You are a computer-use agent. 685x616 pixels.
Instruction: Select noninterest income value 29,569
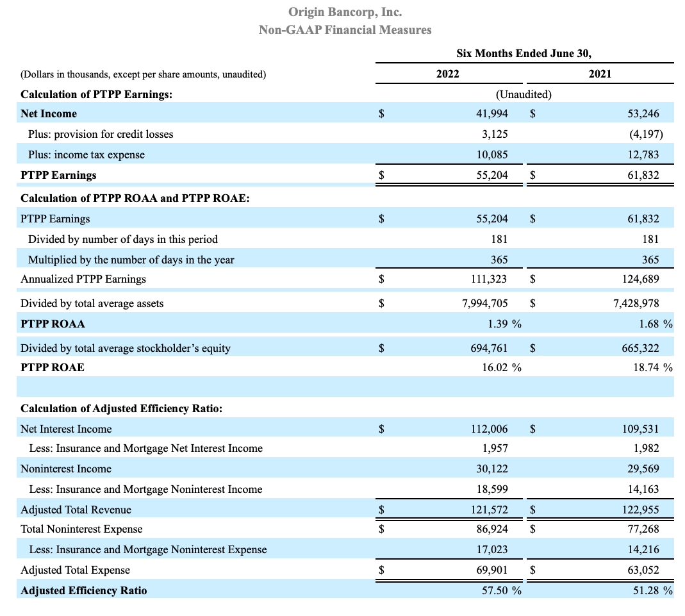tap(643, 469)
